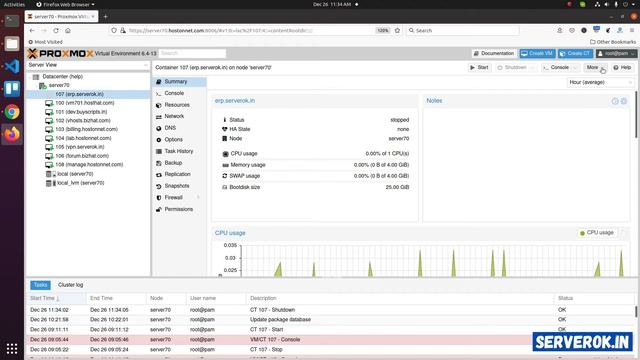
Task: Select VM 104 (lab.hostonnet.com)
Action: click(88, 138)
